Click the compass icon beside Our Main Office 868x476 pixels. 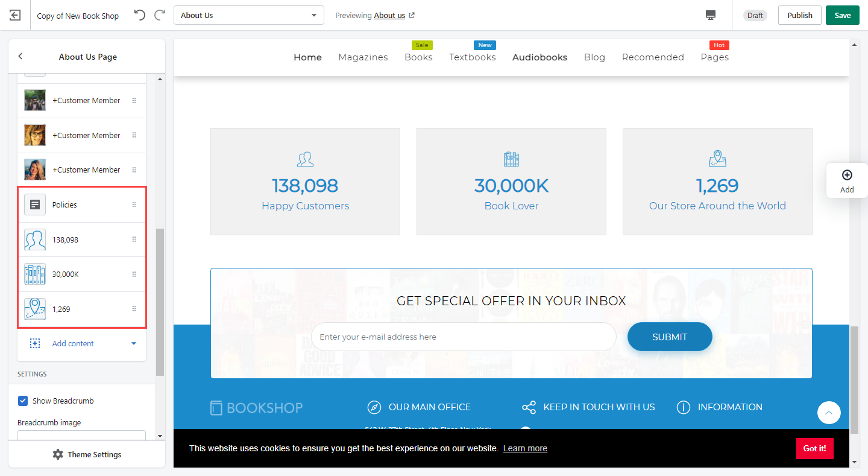(374, 407)
